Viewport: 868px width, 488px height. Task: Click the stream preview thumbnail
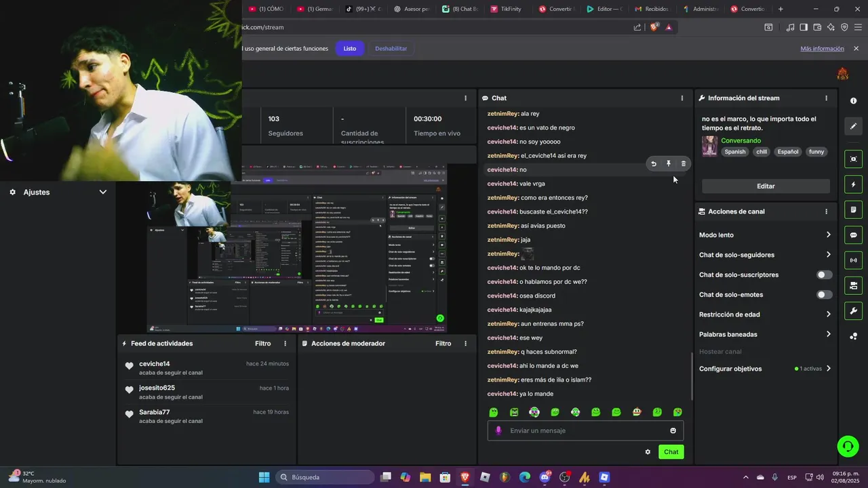point(297,248)
